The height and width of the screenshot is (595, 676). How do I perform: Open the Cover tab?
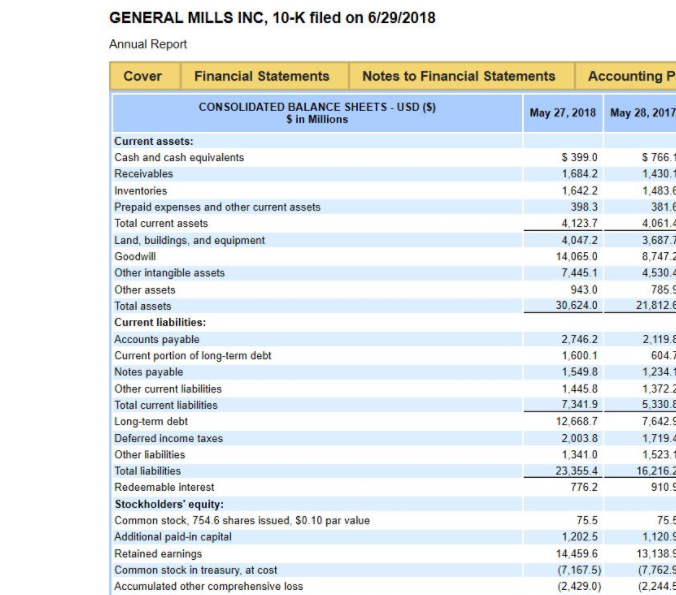[x=143, y=76]
